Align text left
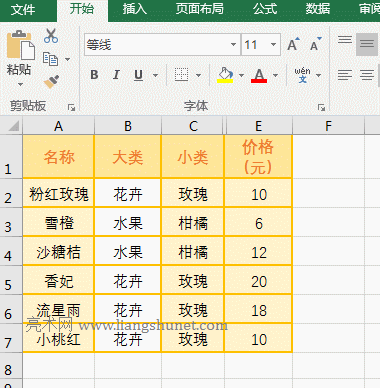The height and width of the screenshot is (388, 380). (x=345, y=75)
